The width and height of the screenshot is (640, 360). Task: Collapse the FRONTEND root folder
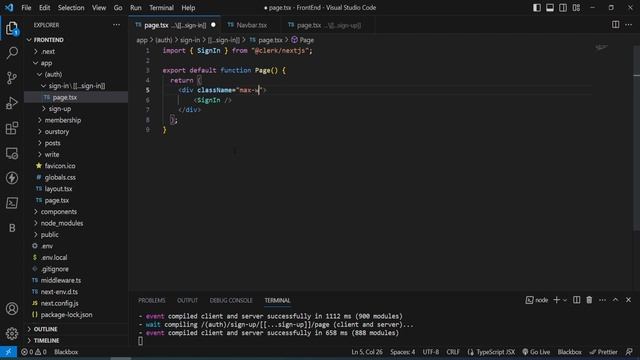pyautogui.click(x=29, y=40)
